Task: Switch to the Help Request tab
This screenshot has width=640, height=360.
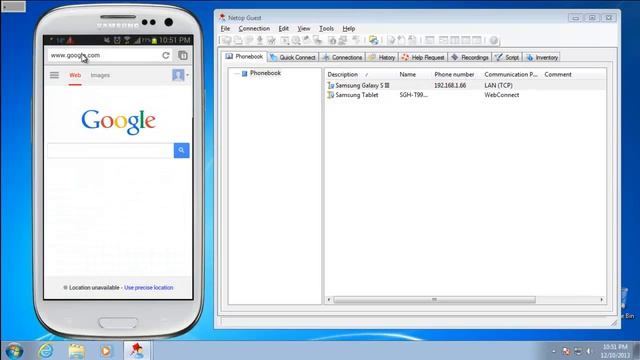Action: click(423, 58)
